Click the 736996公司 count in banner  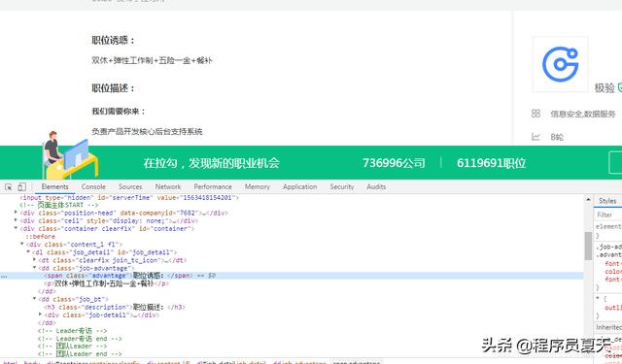coord(394,163)
